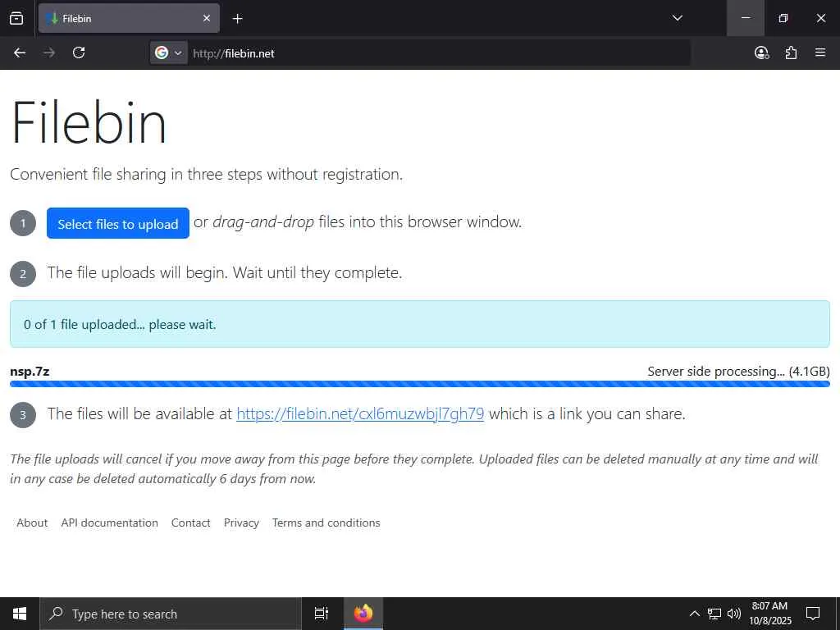The width and height of the screenshot is (840, 630).
Task: Restore down the Firefox window
Action: tap(783, 18)
